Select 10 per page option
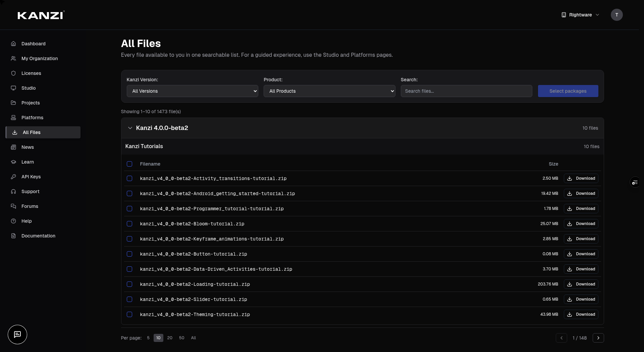The height and width of the screenshot is (352, 644). [x=158, y=338]
